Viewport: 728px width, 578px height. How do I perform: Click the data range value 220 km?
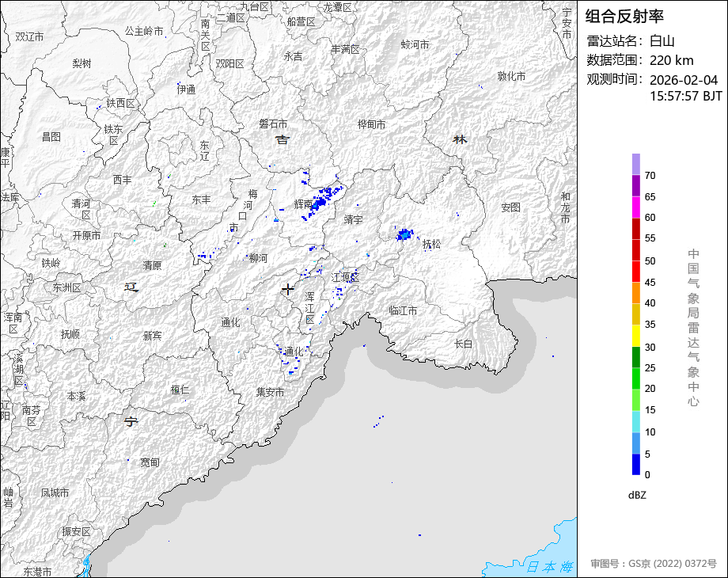click(671, 60)
